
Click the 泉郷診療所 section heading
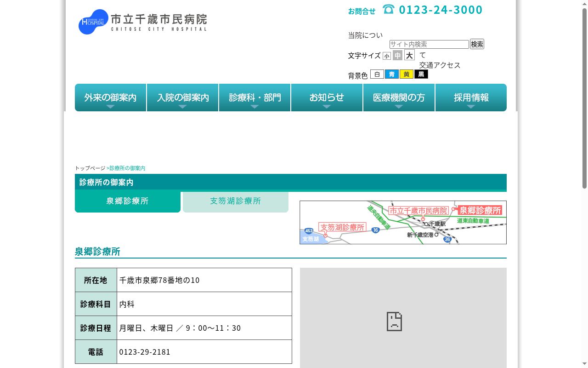point(97,252)
